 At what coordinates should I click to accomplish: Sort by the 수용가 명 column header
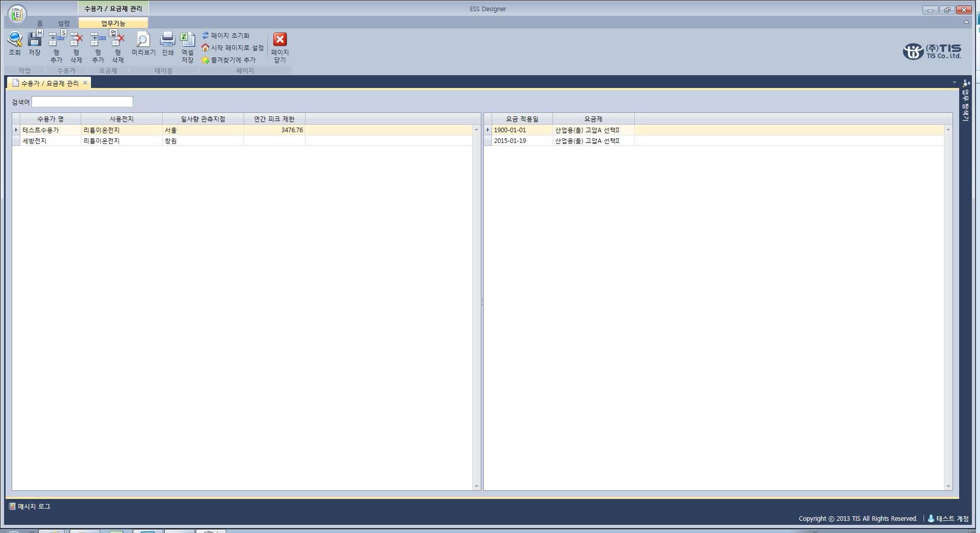(50, 119)
